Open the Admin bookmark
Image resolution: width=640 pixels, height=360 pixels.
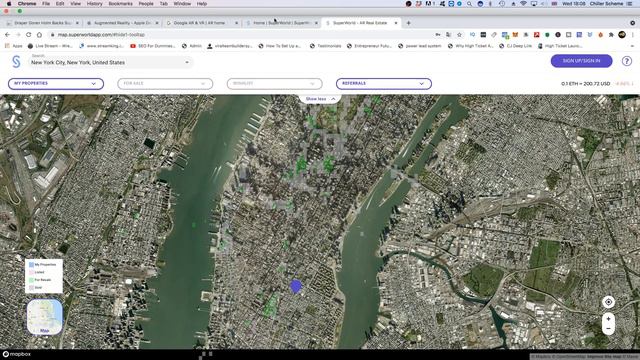(191, 46)
